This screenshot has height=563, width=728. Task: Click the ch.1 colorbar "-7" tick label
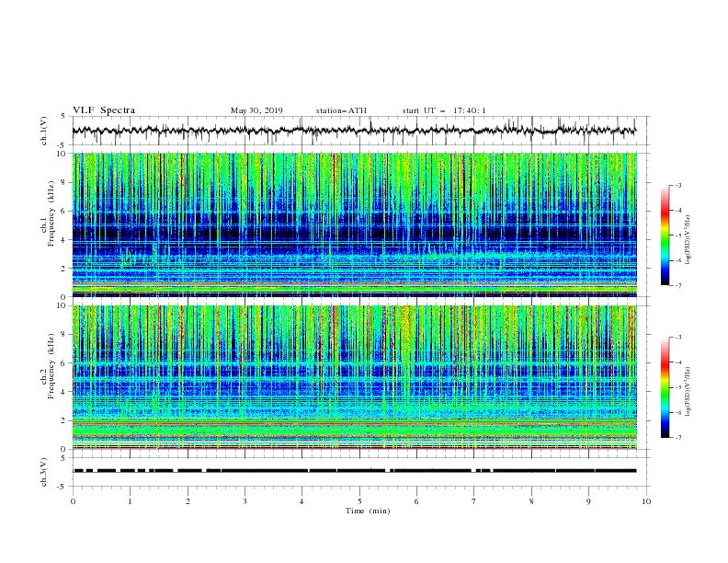pos(677,285)
